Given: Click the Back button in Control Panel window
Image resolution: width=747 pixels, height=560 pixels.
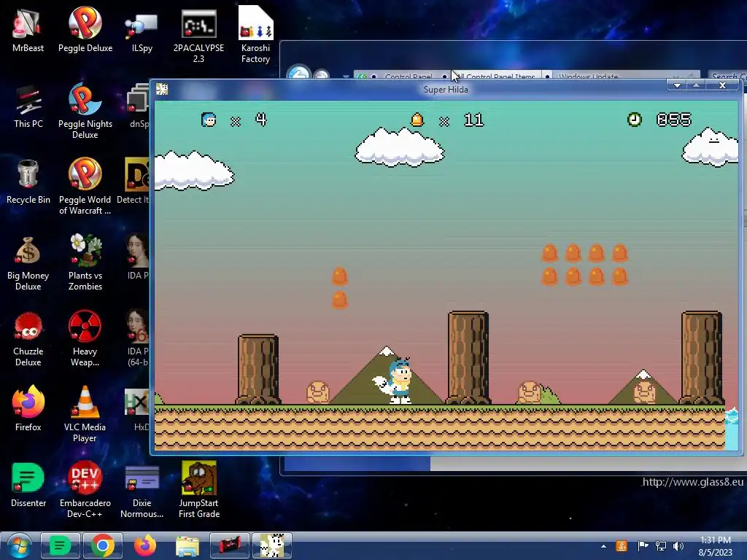Looking at the screenshot, I should pos(298,73).
